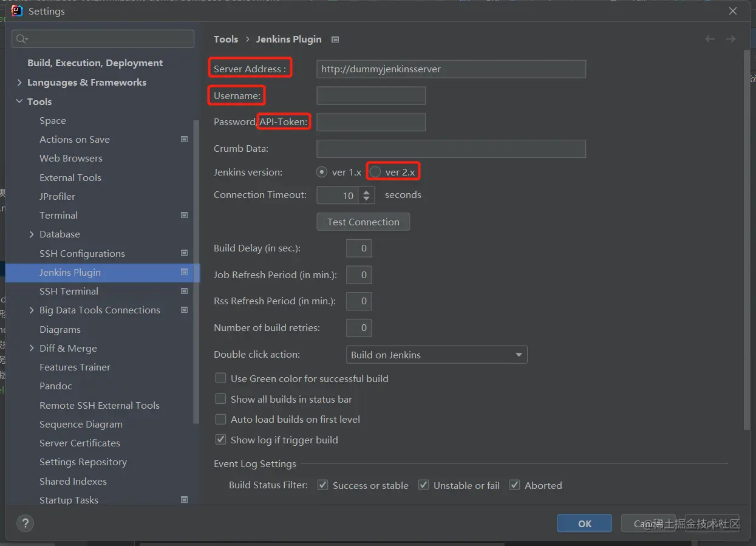Click the IntelliJ logo in Settings title bar

tap(17, 11)
